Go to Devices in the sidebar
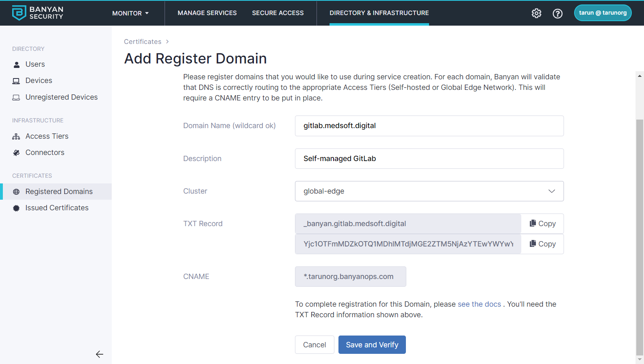The width and height of the screenshot is (644, 364). point(39,81)
